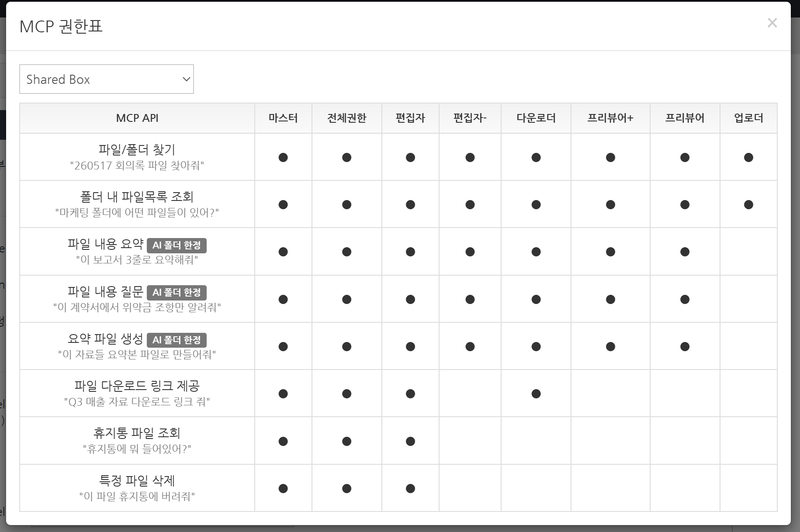Click the example text "260517 회의록 파일 찾아줘"
This screenshot has width=800, height=532.
click(137, 166)
